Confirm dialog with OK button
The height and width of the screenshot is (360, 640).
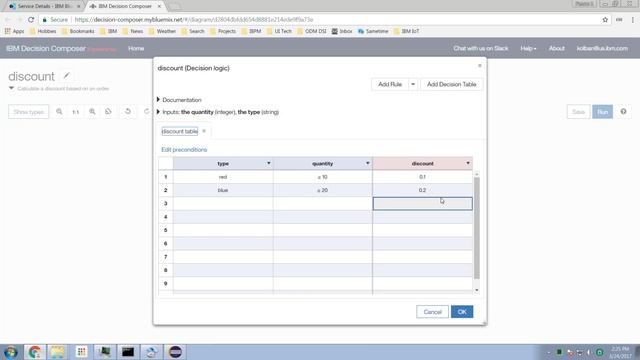[x=462, y=312]
